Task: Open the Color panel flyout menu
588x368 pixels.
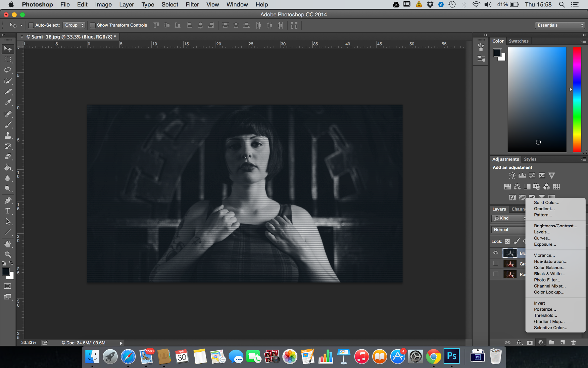Action: (583, 41)
